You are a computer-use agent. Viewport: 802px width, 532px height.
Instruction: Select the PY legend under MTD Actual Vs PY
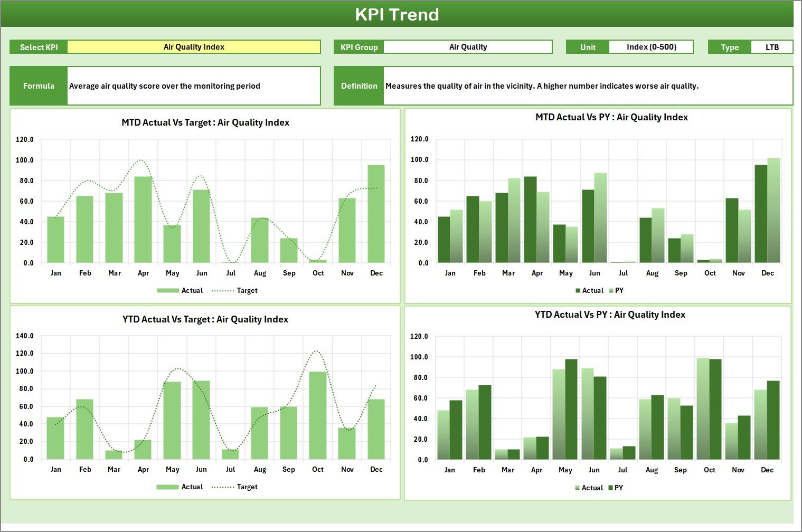coord(612,290)
